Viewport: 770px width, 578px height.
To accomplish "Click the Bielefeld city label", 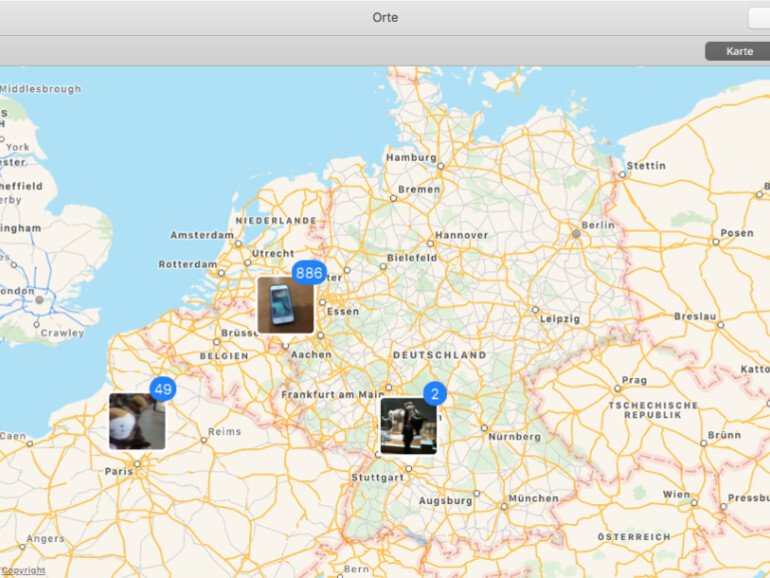I will [x=412, y=257].
